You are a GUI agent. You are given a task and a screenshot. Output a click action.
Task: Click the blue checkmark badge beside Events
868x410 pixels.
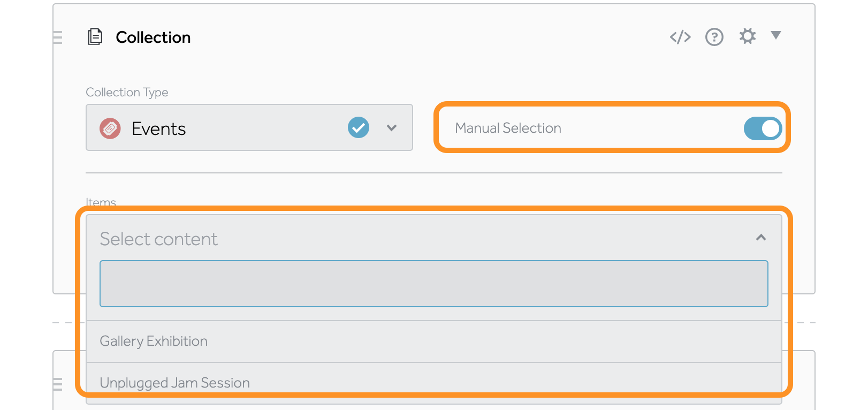click(x=359, y=127)
